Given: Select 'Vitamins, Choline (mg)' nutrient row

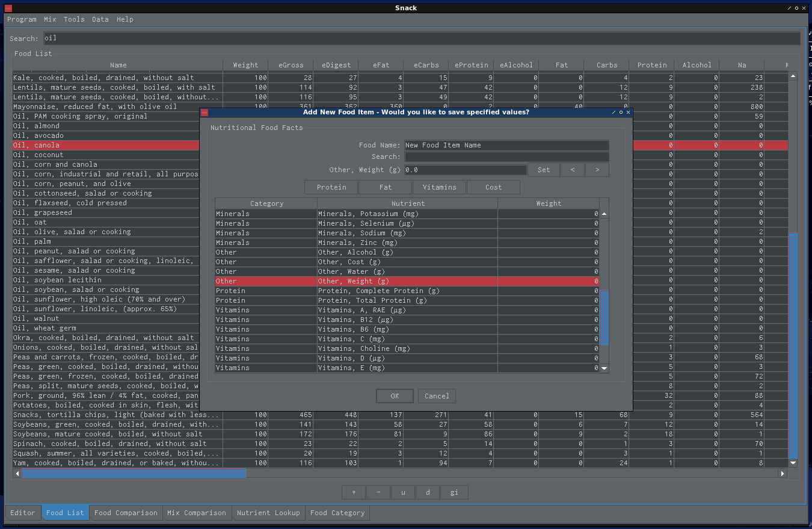Looking at the screenshot, I should click(x=407, y=348).
